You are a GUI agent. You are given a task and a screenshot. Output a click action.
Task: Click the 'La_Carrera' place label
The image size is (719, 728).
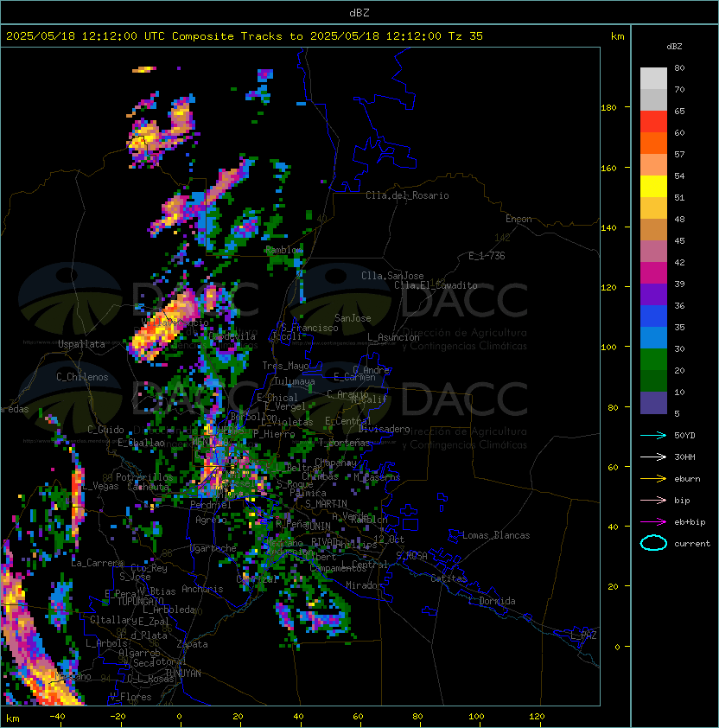click(97, 563)
